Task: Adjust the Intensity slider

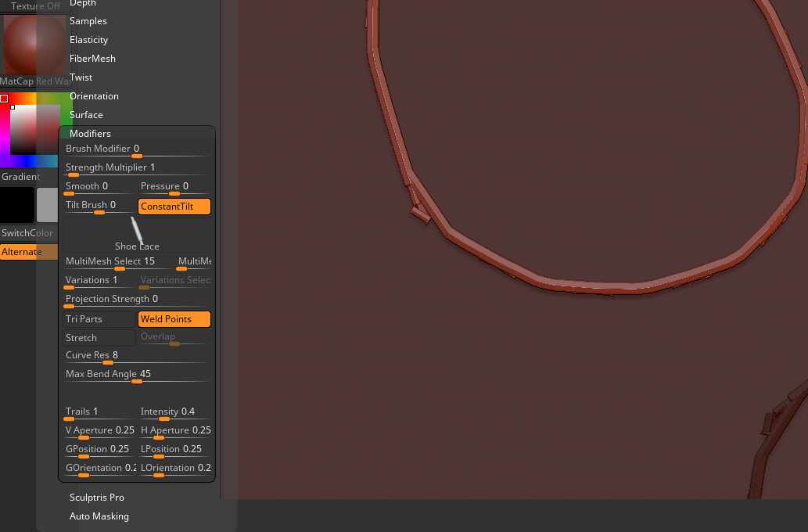Action: coord(174,413)
